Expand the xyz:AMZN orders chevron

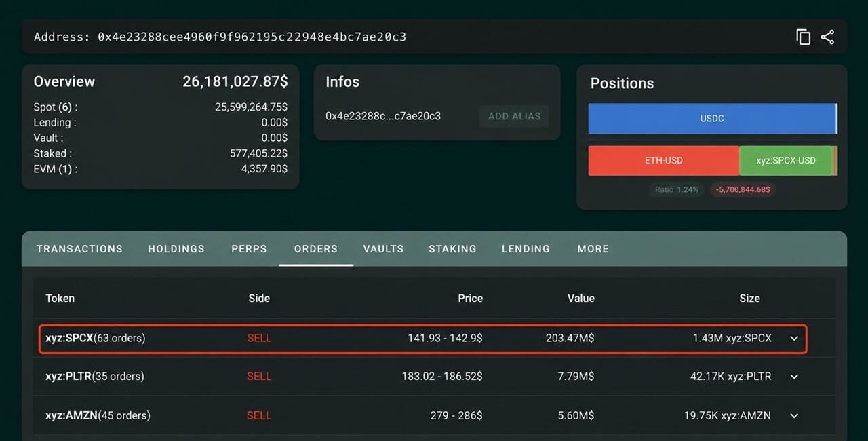[x=794, y=416]
